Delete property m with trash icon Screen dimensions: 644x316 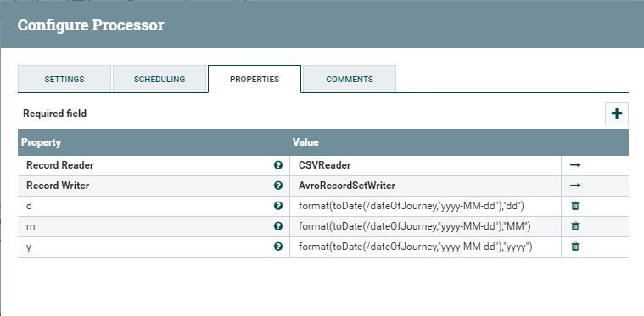point(575,226)
